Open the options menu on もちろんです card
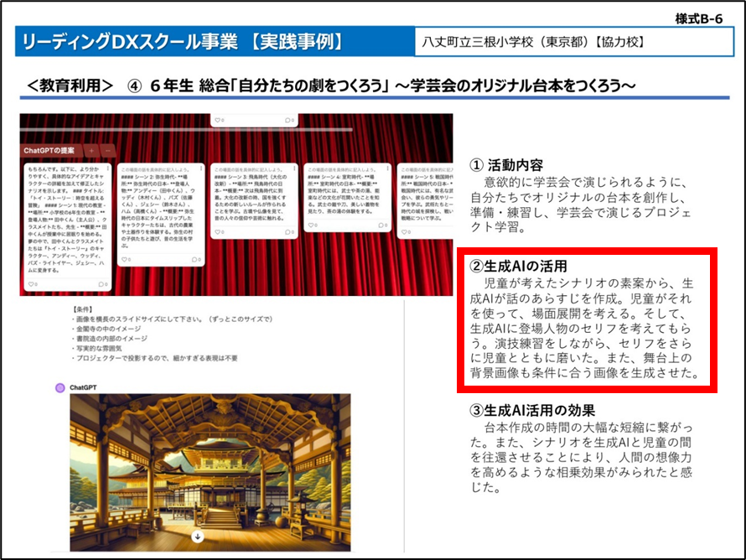 pos(108,169)
